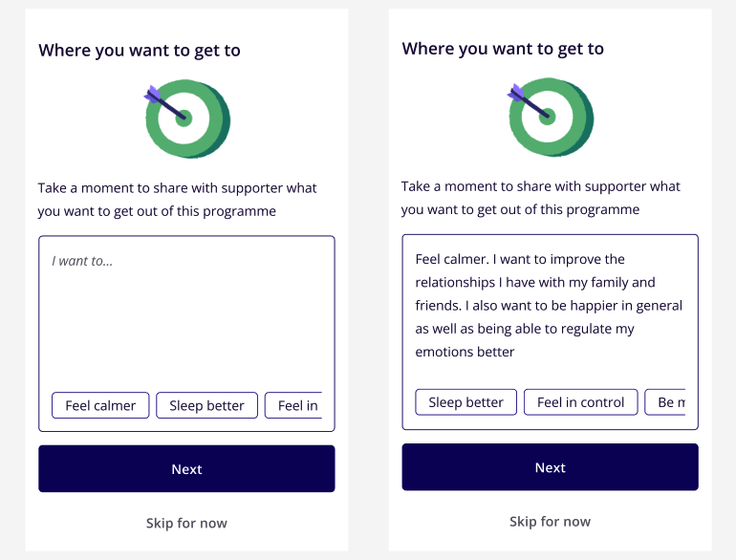Click Next button on right screen
Screen dimensions: 736x560
click(551, 467)
